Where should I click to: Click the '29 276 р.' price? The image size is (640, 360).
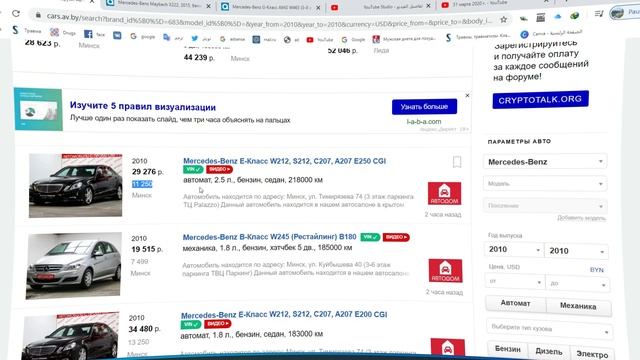coord(147,172)
